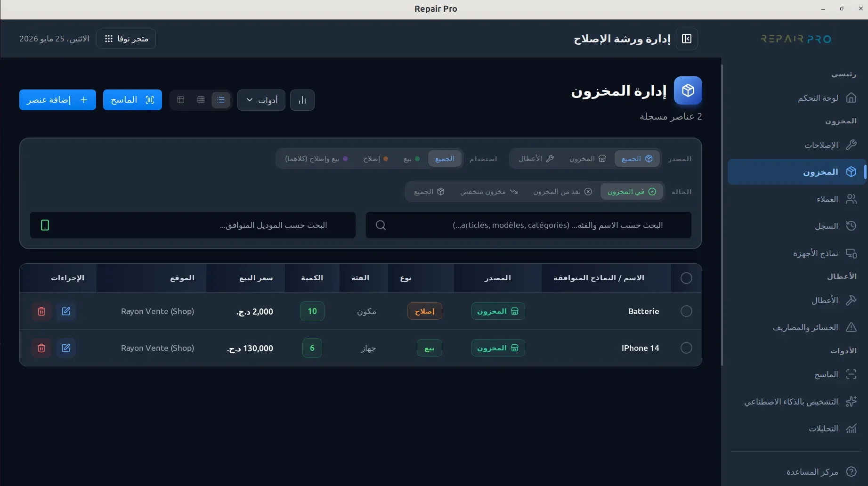Click price 2,000 د.ج
Screen dimensions: 868x486
(254, 312)
